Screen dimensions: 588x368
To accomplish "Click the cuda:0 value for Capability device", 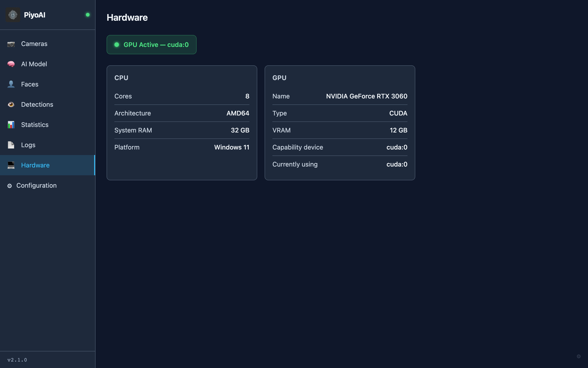I will (397, 147).
